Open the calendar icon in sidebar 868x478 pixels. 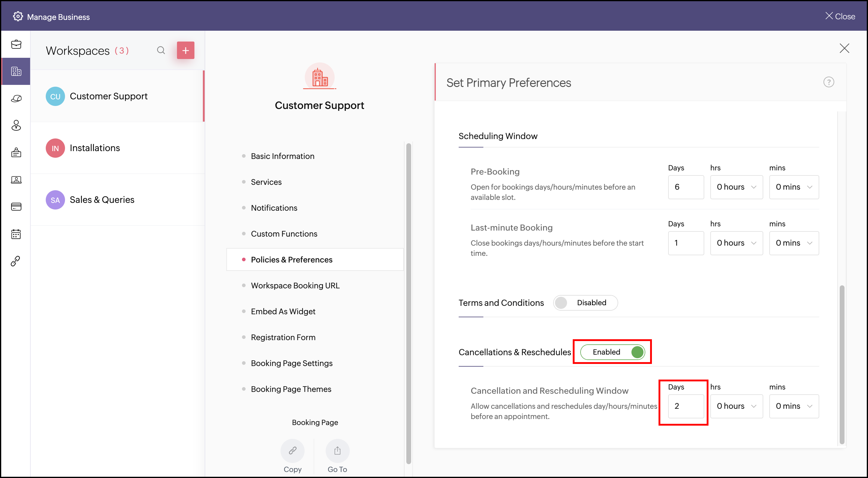(x=16, y=234)
